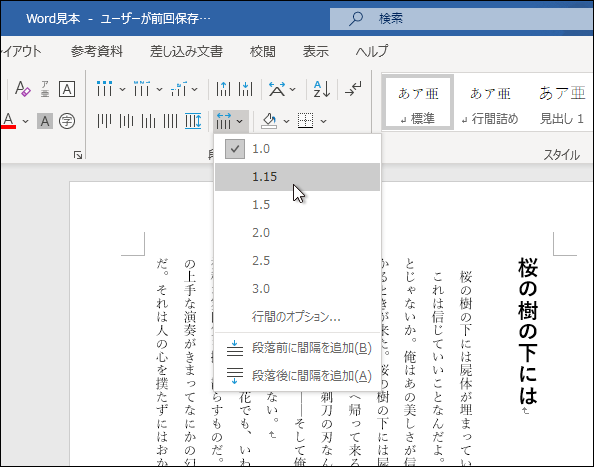The width and height of the screenshot is (594, 467).
Task: Expand the multilevel list dropdown arrow
Action: (x=195, y=89)
